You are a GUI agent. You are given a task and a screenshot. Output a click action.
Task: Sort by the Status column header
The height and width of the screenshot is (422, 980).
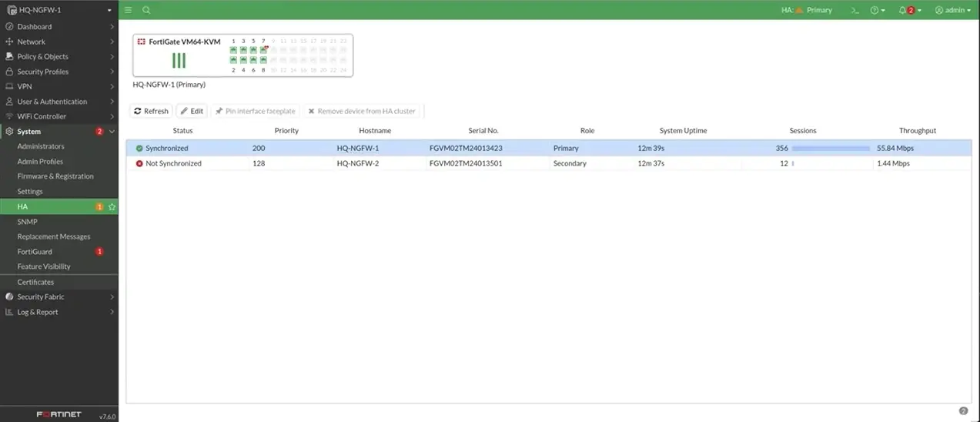click(183, 131)
